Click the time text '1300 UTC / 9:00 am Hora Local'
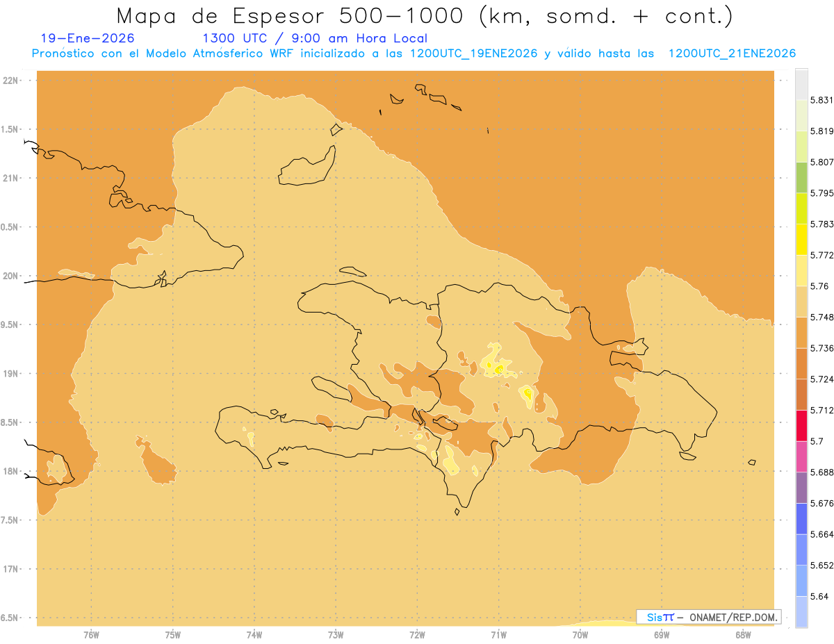 (315, 38)
